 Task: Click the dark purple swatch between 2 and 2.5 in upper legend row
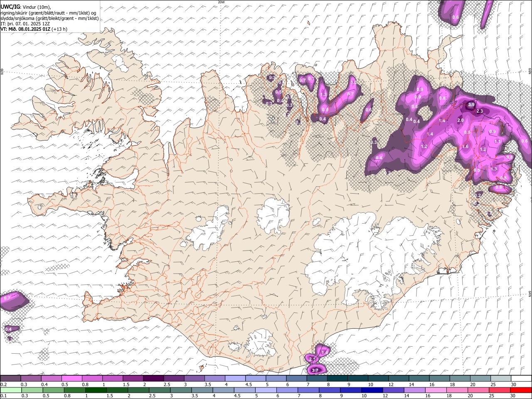click(x=153, y=378)
